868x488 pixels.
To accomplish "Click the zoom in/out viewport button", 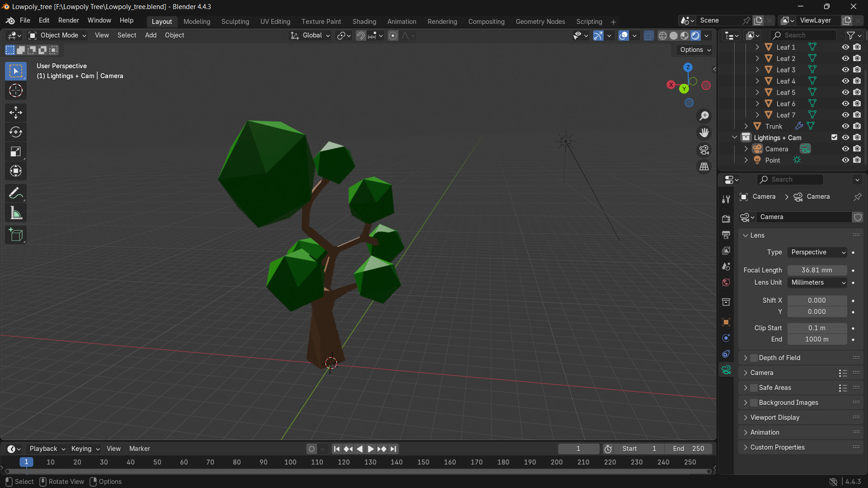I will coord(704,116).
